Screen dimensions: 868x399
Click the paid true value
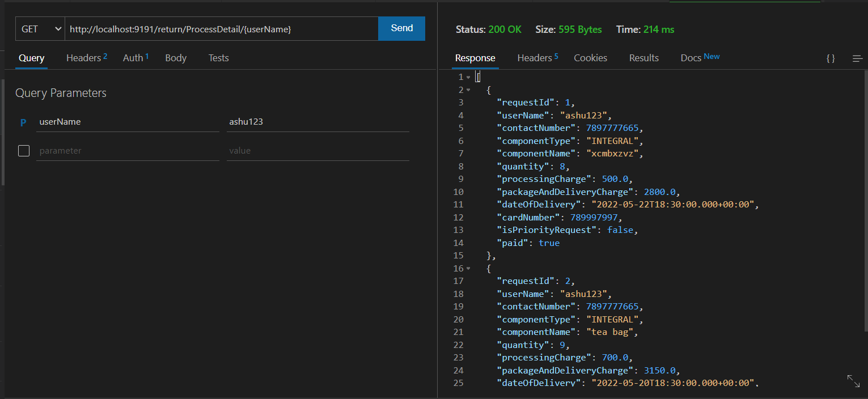pyautogui.click(x=549, y=243)
